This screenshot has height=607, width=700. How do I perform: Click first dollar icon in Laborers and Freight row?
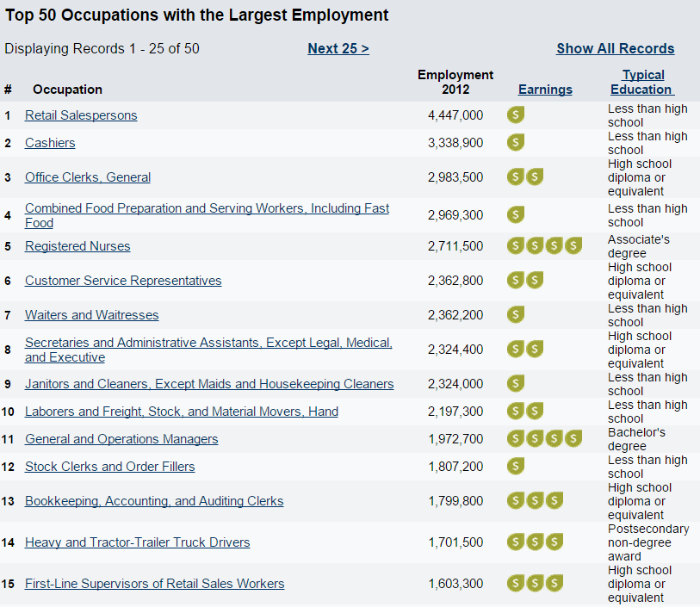click(x=516, y=411)
